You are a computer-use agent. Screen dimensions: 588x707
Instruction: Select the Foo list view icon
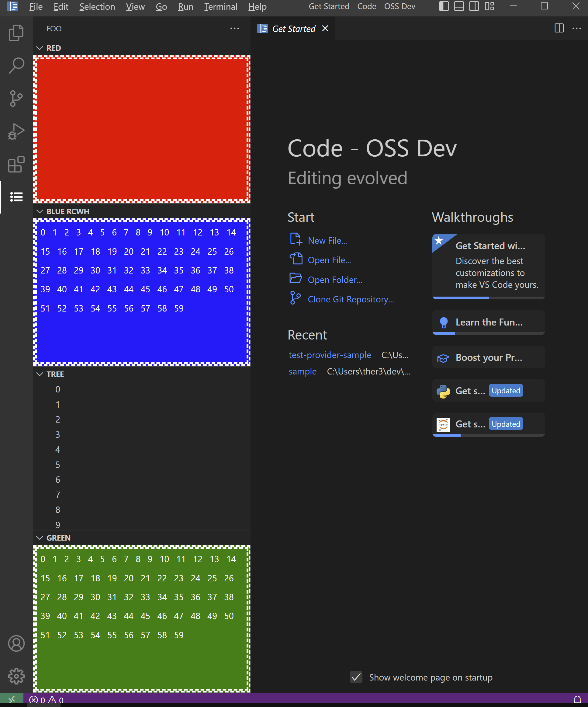point(16,197)
